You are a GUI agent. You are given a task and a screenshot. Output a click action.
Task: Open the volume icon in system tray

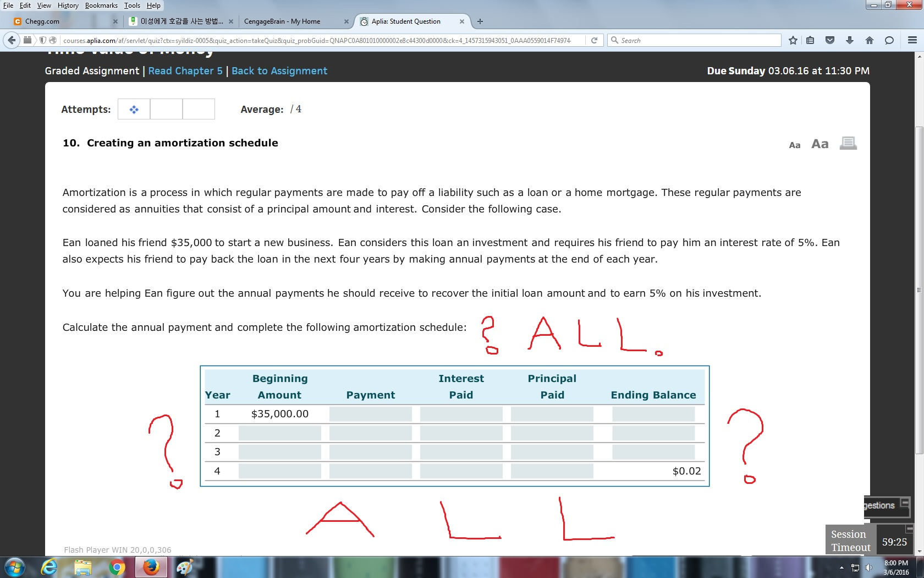870,567
